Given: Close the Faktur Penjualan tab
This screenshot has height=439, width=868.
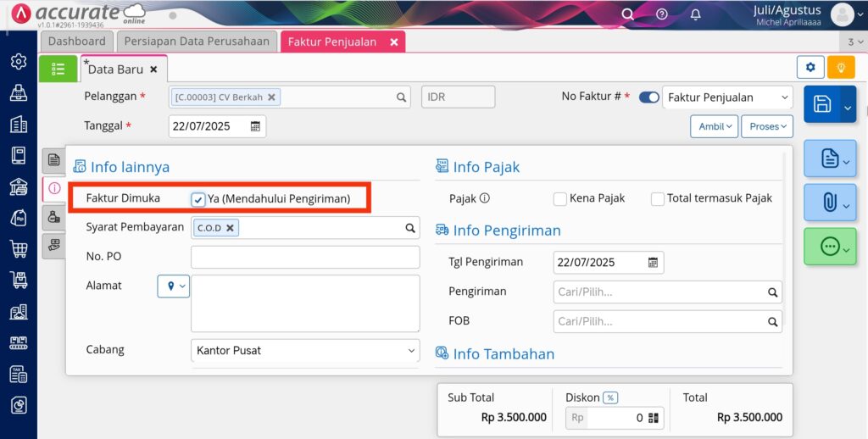Looking at the screenshot, I should pos(394,42).
